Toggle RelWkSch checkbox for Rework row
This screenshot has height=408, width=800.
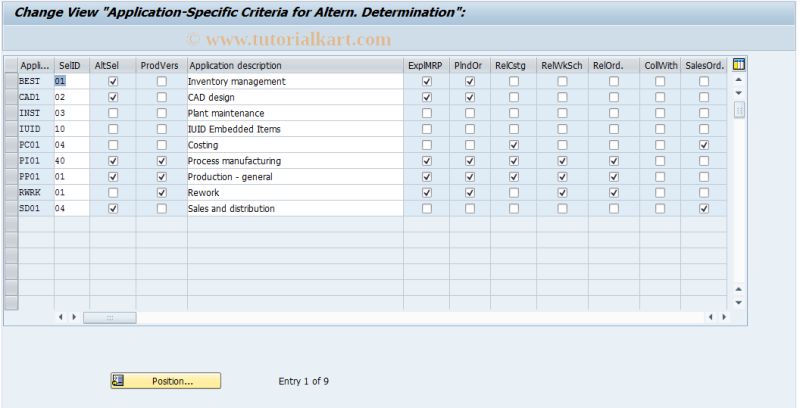tap(562, 192)
